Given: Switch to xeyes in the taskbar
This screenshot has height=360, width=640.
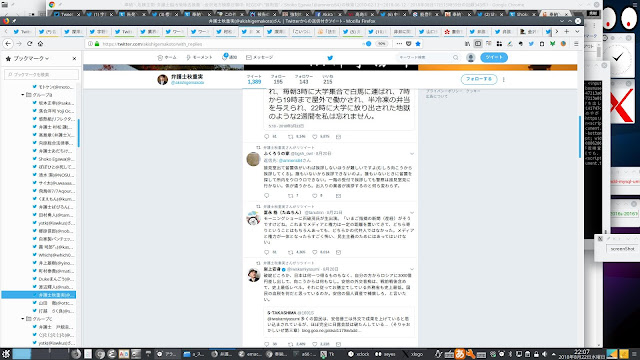Looking at the screenshot, I should pyautogui.click(x=385, y=354).
